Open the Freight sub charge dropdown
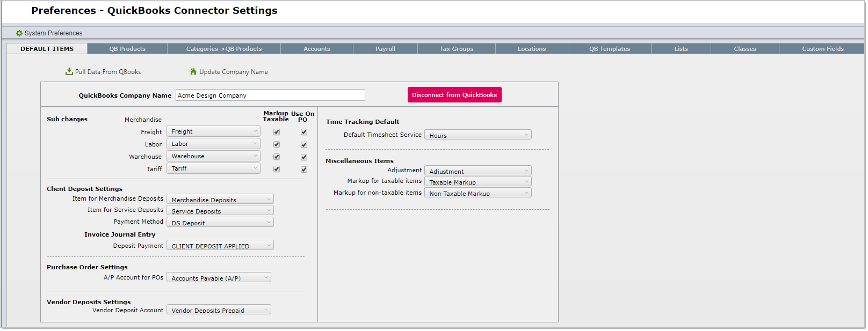Viewport: 868px width, 331px height. (213, 131)
